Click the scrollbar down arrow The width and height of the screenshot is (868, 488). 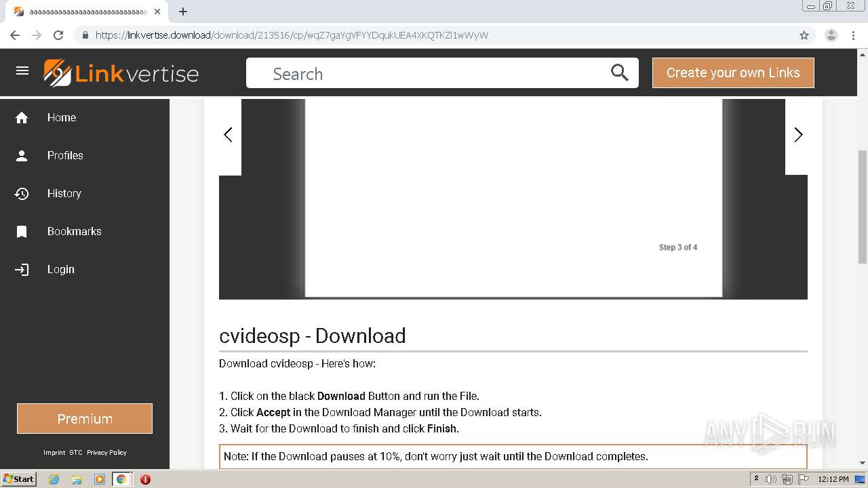(863, 463)
